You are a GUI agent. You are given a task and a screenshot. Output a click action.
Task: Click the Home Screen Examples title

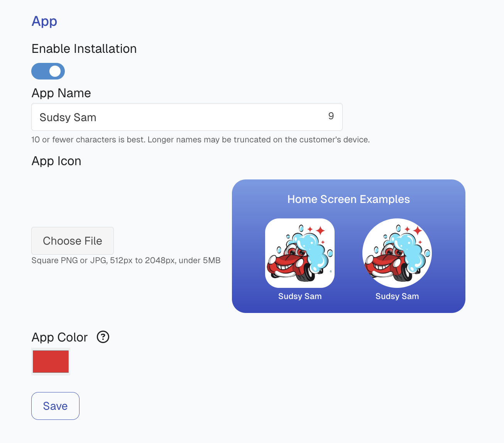348,199
